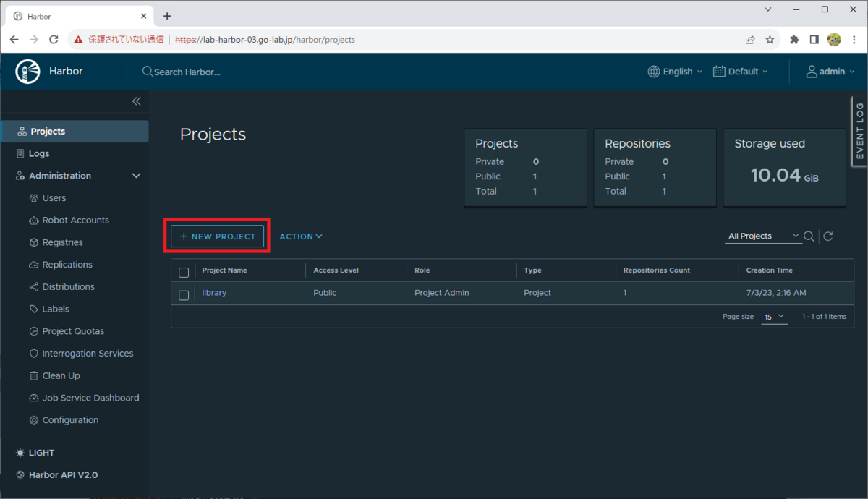Sort by Creation Time column header
This screenshot has height=499, width=868.
(770, 270)
